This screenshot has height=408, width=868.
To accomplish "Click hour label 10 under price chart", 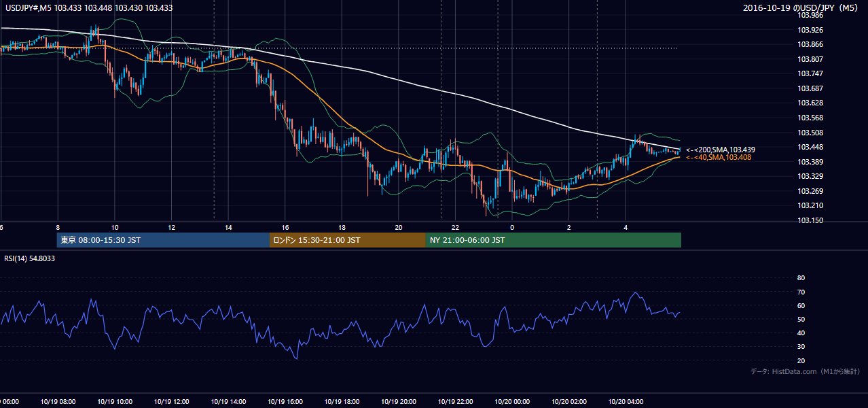I will 115,228.
